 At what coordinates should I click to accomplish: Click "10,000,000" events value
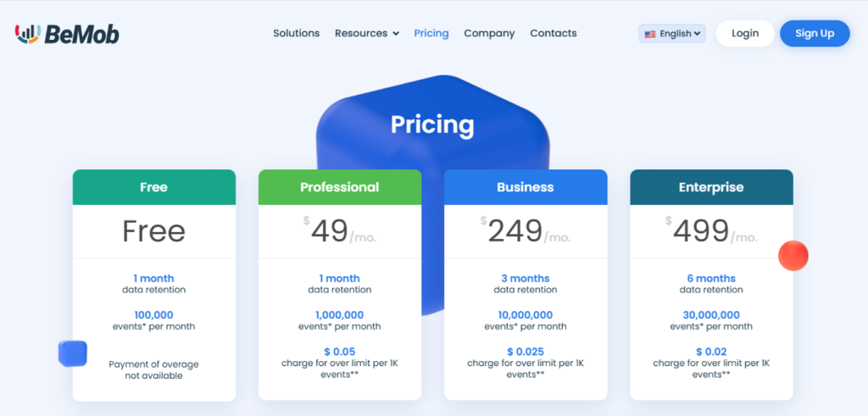526,315
